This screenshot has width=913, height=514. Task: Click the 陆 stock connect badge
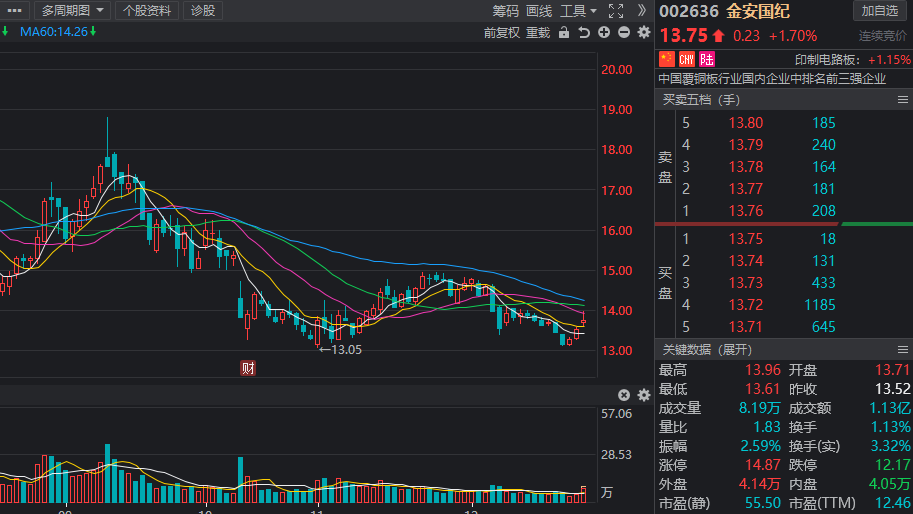pyautogui.click(x=706, y=59)
